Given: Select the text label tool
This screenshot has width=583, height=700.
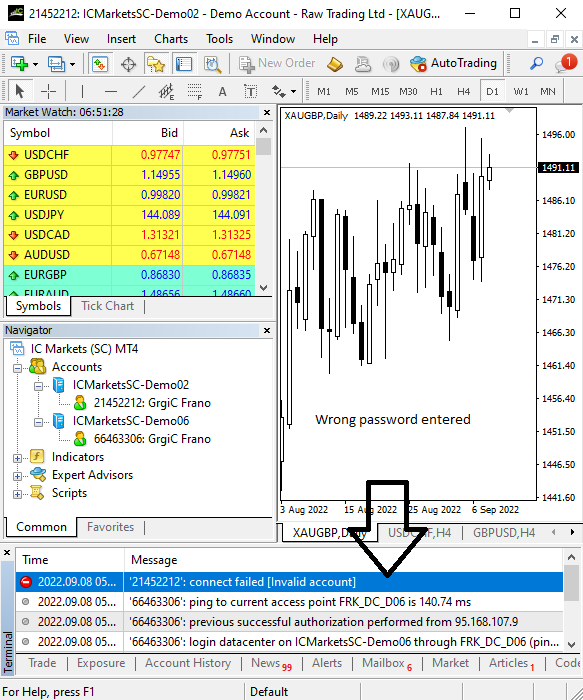Looking at the screenshot, I should point(251,92).
